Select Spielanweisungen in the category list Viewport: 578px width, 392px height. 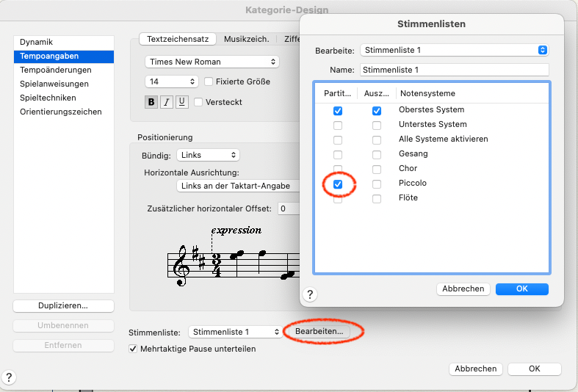54,84
